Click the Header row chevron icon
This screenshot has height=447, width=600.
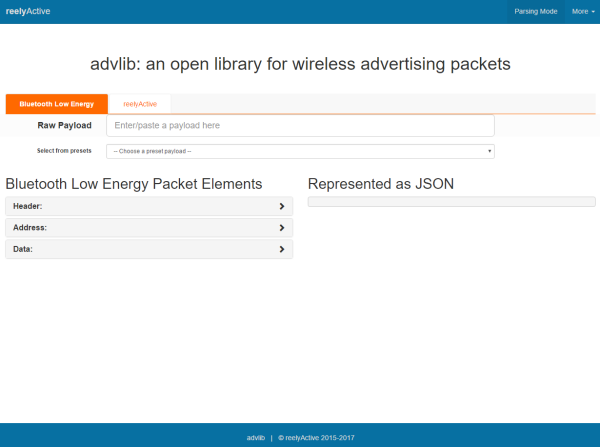[x=282, y=206]
